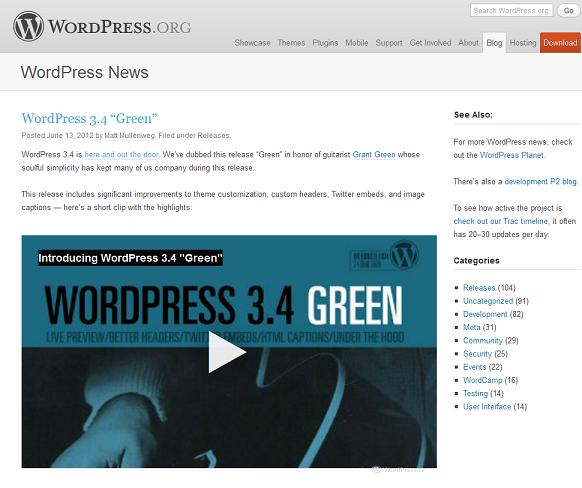Open the Themes menu item

[291, 43]
